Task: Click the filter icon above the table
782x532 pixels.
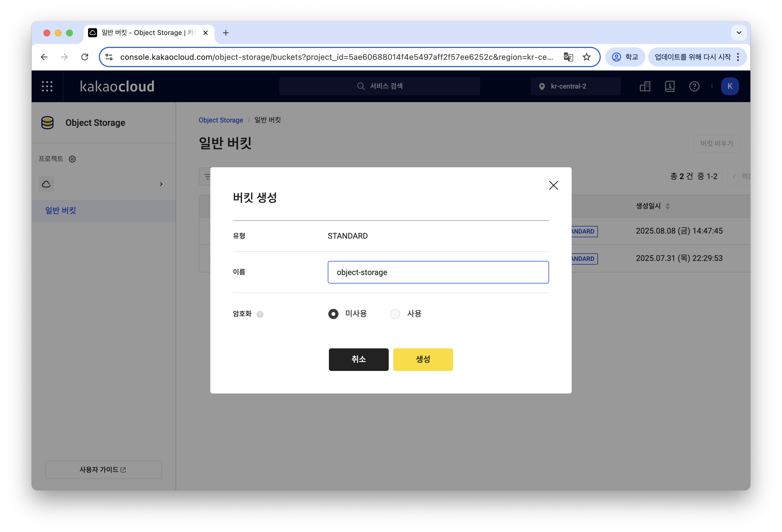Action: click(x=207, y=177)
